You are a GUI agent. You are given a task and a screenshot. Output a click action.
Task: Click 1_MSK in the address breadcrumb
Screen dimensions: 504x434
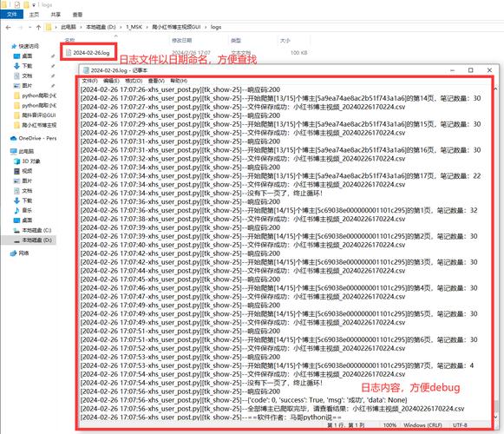coord(134,27)
